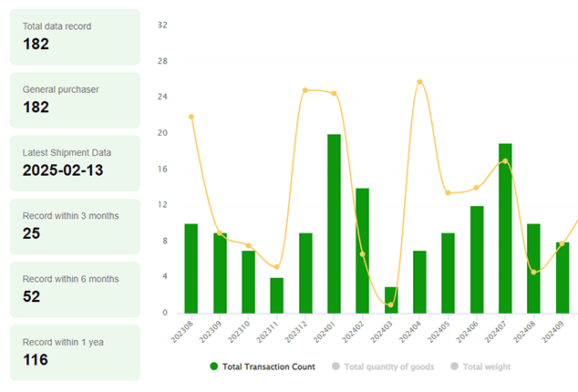Open the Latest Shipment Data card
Image resolution: width=578 pixels, height=392 pixels.
pyautogui.click(x=75, y=163)
